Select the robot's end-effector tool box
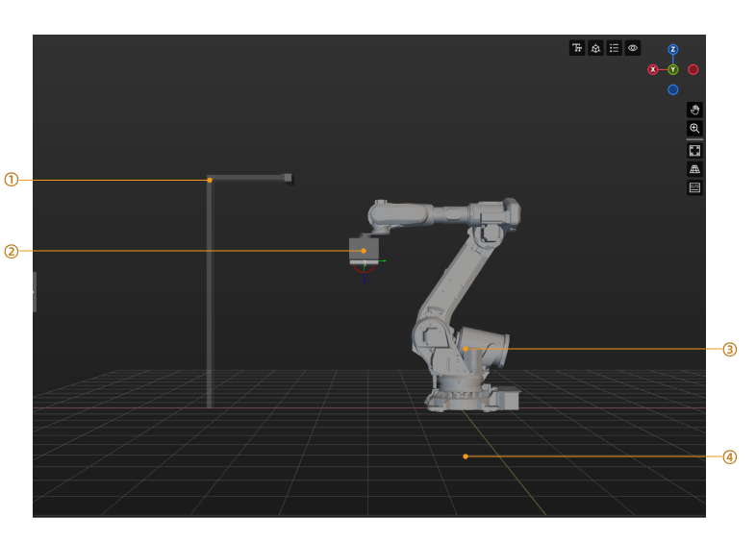Image resolution: width=756 pixels, height=542 pixels. pos(363,250)
